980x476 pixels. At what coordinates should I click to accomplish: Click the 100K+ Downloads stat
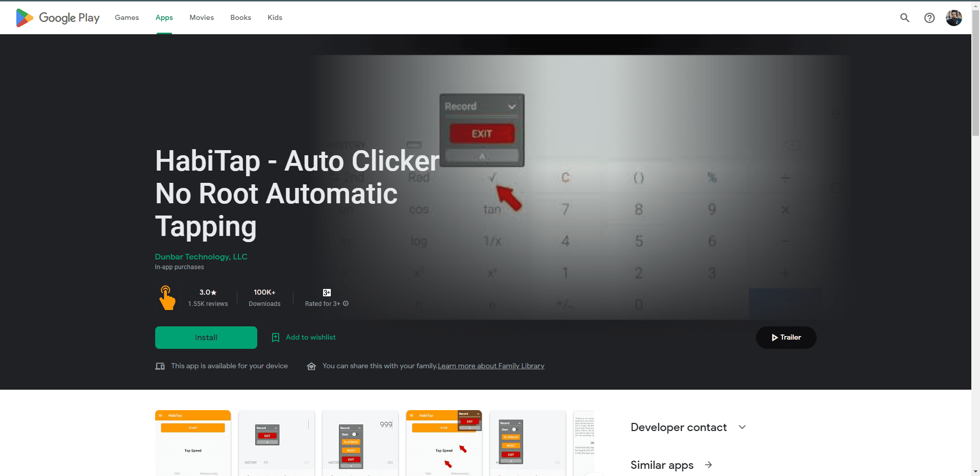[x=264, y=298]
